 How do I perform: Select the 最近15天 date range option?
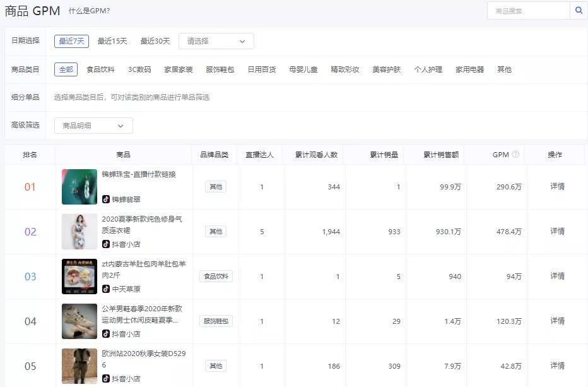[112, 41]
